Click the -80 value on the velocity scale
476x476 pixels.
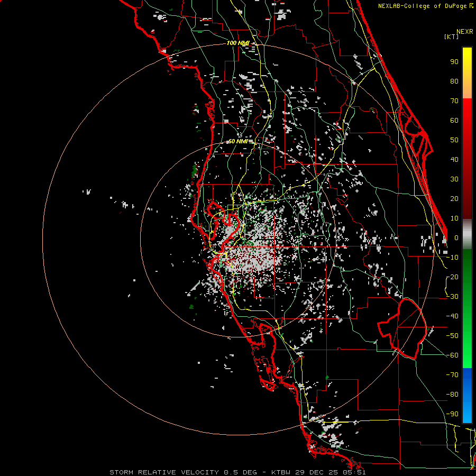(x=452, y=395)
